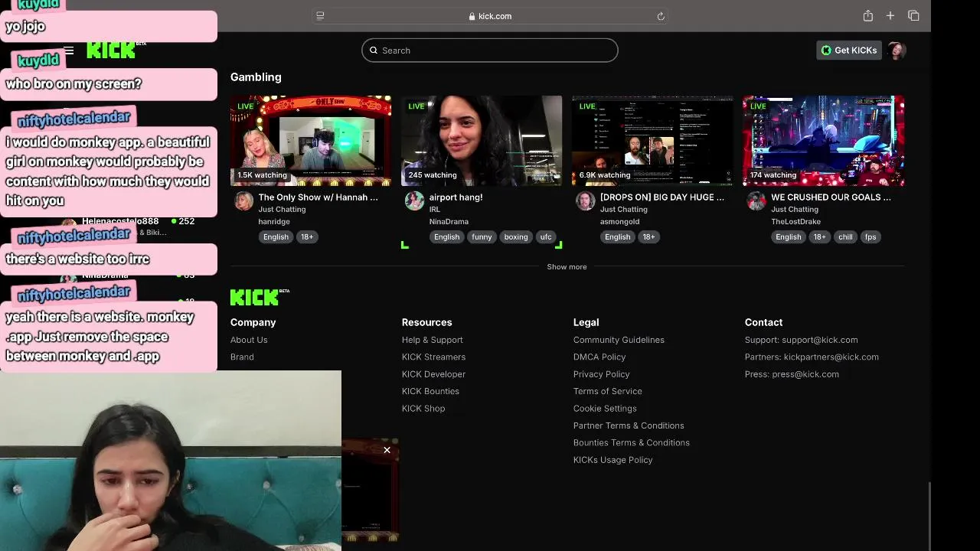Viewport: 980px width, 551px height.
Task: Open About Us link
Action: [249, 340]
